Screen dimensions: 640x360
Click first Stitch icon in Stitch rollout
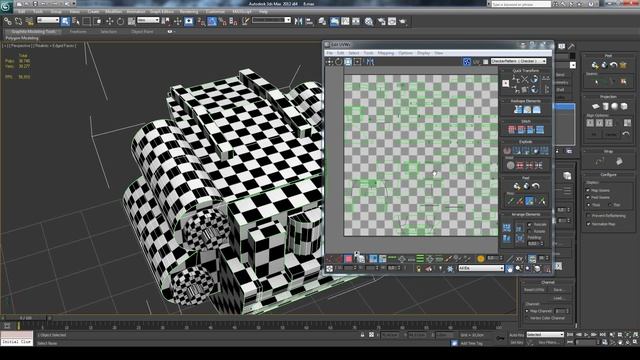512,130
